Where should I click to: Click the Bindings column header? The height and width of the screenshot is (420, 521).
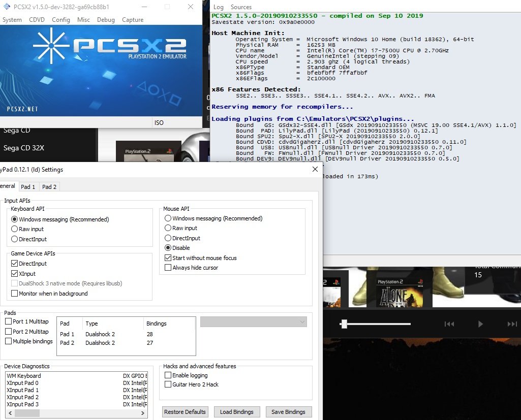[x=169, y=324]
